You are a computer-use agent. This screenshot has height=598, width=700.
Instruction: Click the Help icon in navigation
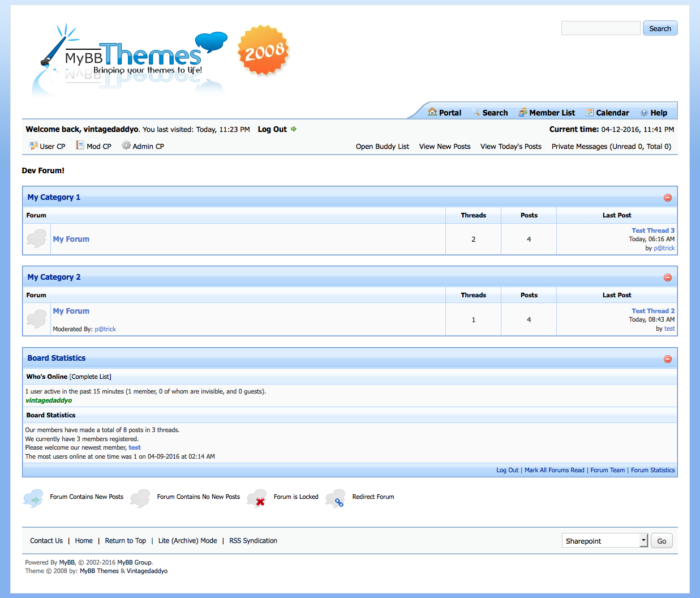point(644,112)
